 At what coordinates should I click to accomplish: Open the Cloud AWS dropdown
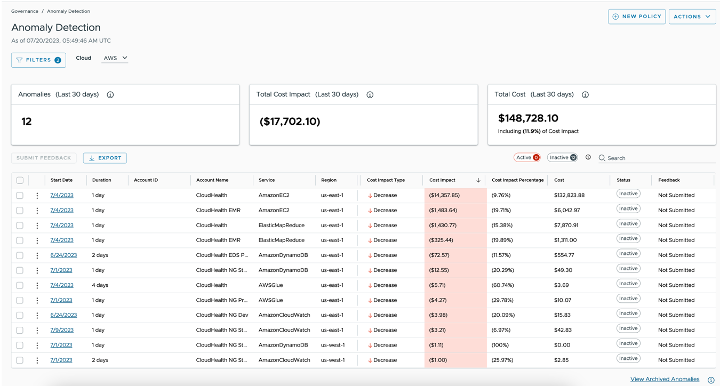click(115, 58)
